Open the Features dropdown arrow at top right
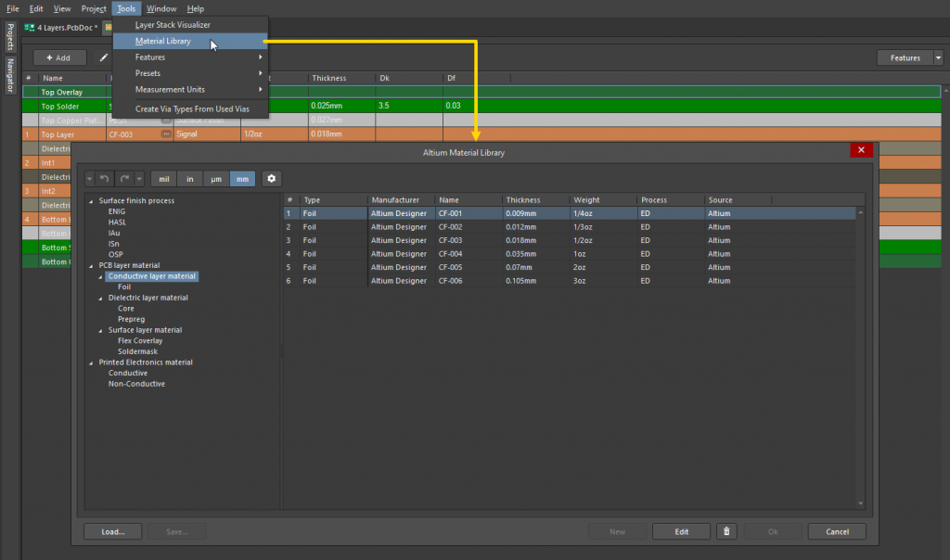The height and width of the screenshot is (560, 950). coord(938,57)
